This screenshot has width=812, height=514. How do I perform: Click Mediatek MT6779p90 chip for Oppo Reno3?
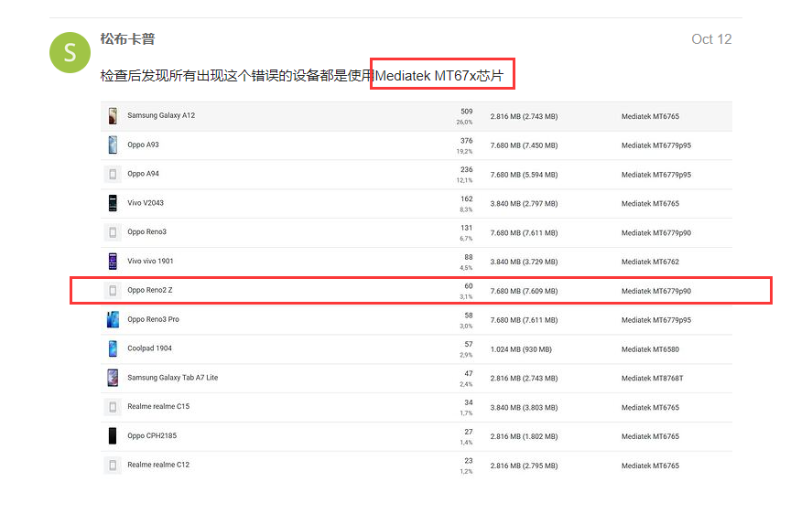point(656,233)
